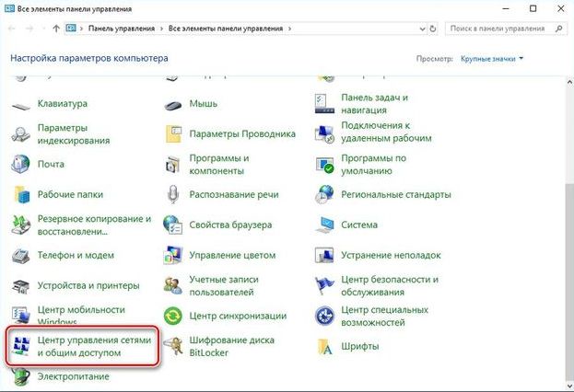Click Электропитание text link
Image resolution: width=574 pixels, height=392 pixels.
tap(73, 376)
